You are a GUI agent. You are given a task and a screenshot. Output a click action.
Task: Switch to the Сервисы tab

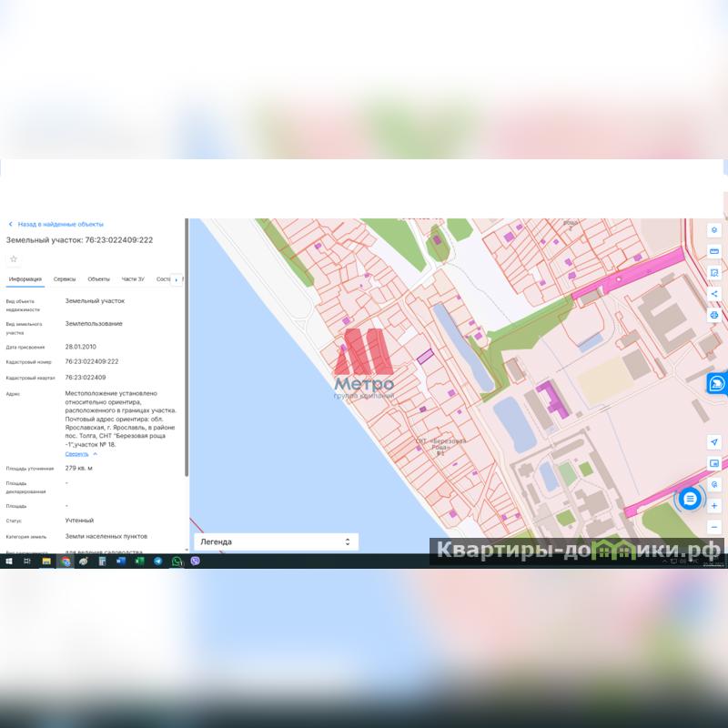point(65,279)
